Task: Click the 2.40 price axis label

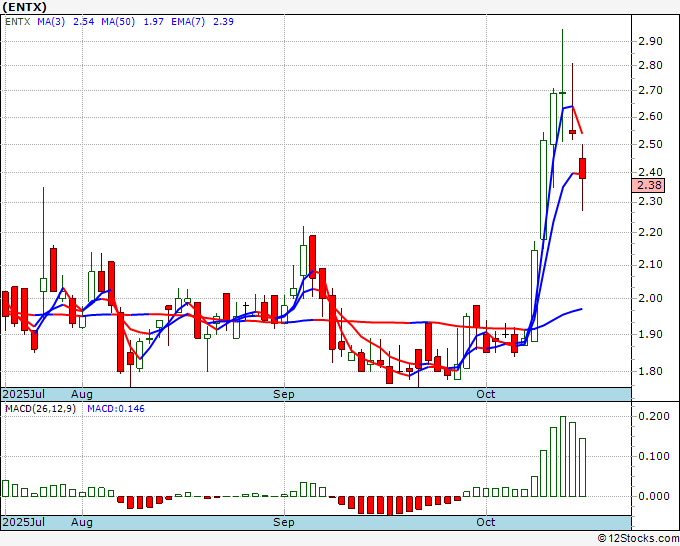Action: point(650,172)
